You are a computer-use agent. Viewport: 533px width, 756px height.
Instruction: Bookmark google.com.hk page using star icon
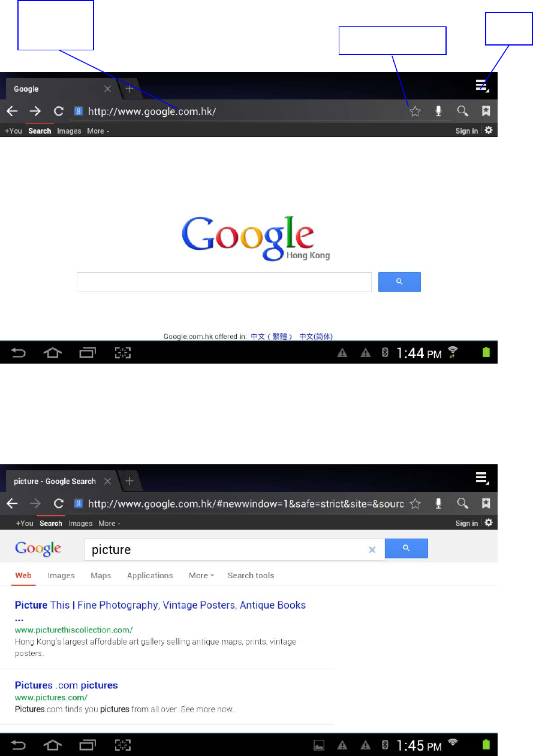[x=415, y=111]
